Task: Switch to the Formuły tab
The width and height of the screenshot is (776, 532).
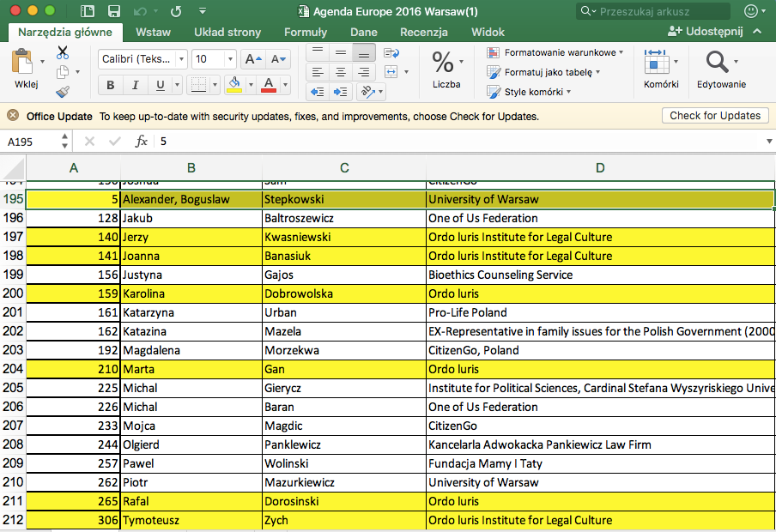Action: pyautogui.click(x=306, y=32)
